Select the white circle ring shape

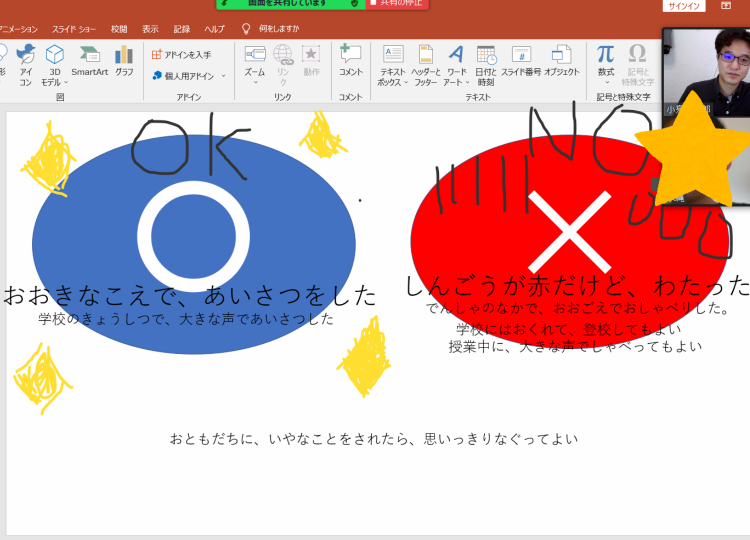coord(193,236)
